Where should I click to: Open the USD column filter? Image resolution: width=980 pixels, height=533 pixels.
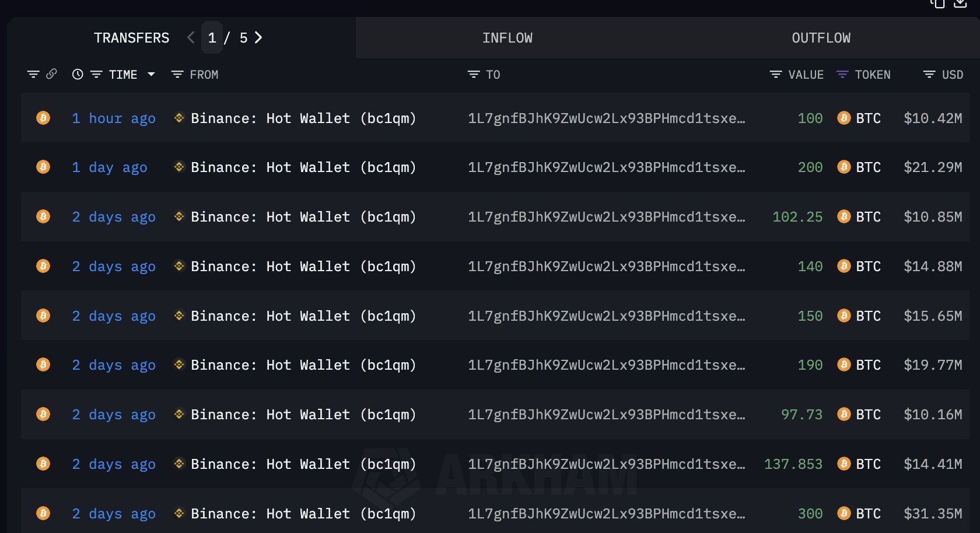click(929, 75)
